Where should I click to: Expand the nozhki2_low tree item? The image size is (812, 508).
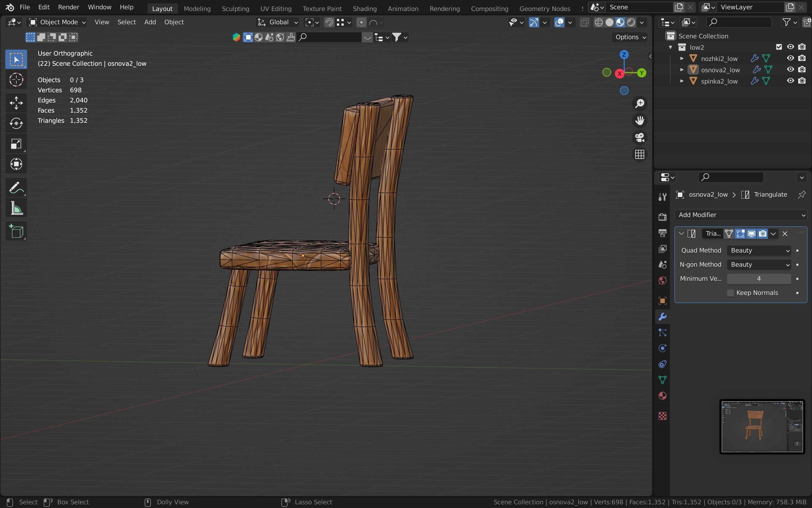(x=681, y=58)
